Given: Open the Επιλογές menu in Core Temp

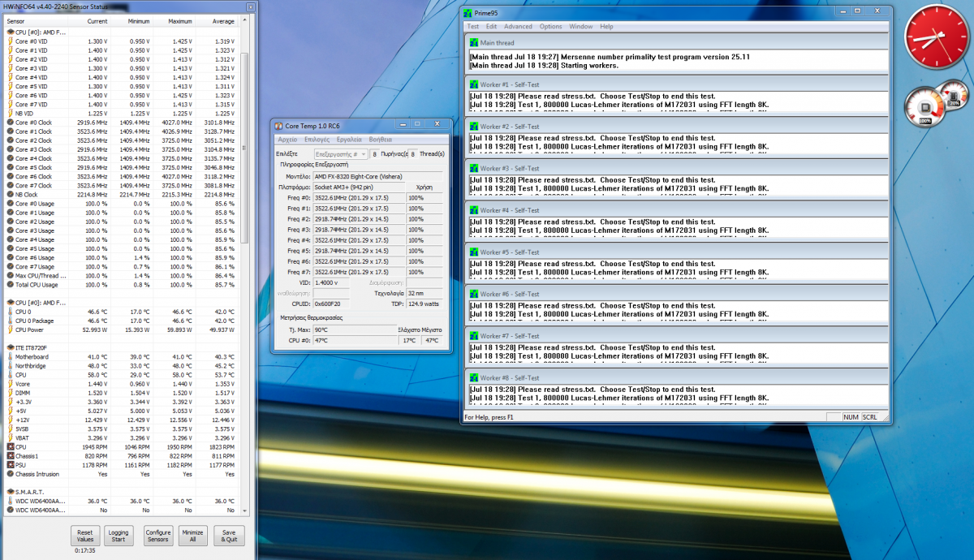Looking at the screenshot, I should (317, 140).
